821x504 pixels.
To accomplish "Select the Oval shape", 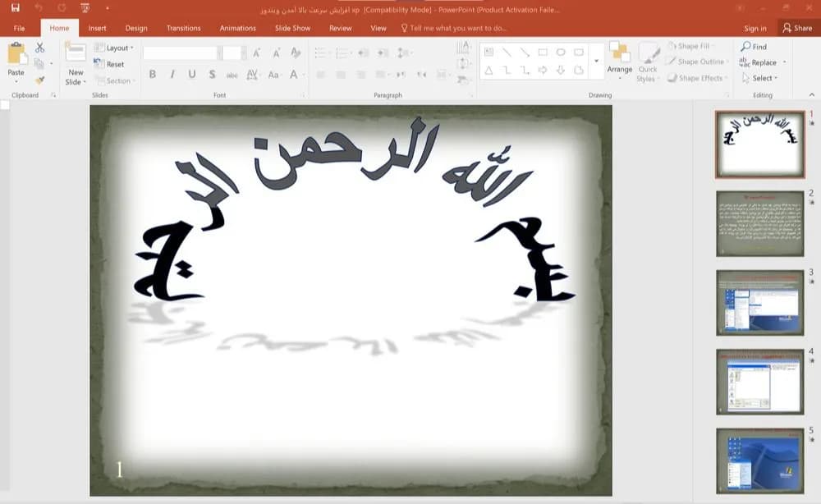I will (x=561, y=52).
